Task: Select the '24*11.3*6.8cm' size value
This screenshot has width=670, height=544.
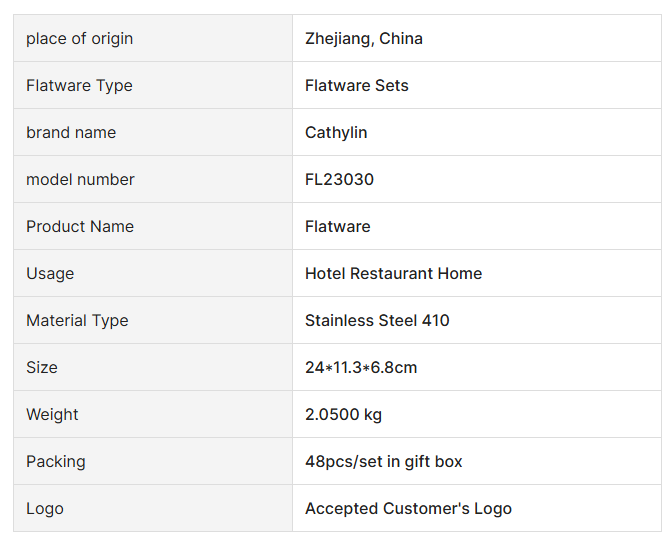Action: [361, 368]
